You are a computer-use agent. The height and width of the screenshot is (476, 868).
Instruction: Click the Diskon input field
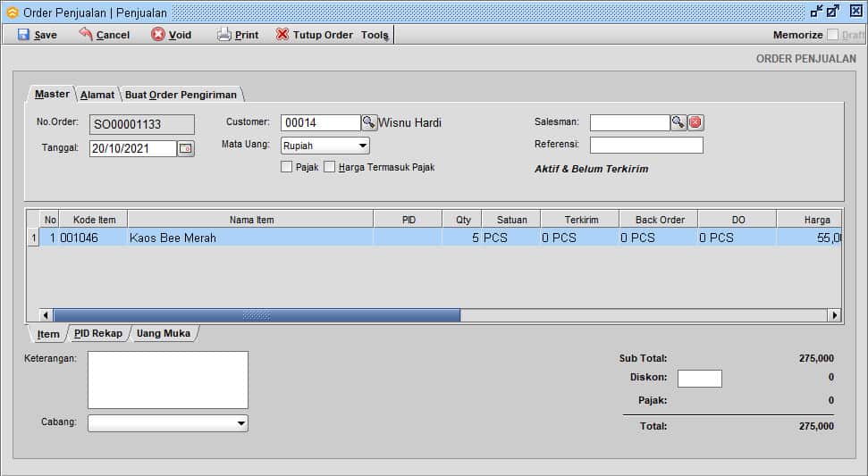click(x=699, y=378)
